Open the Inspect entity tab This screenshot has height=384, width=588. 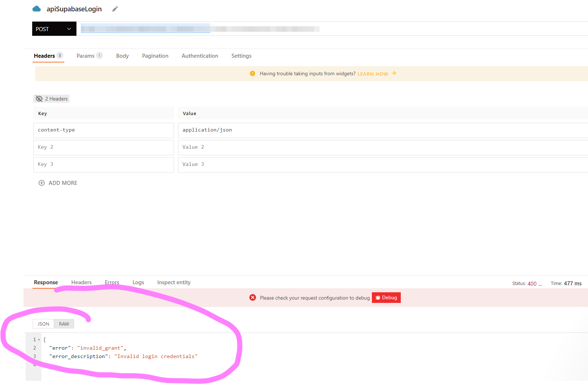(174, 282)
